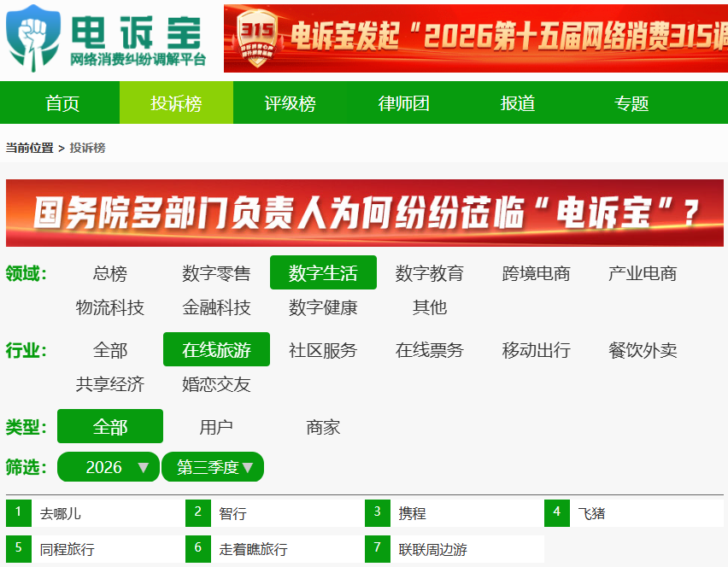The height and width of the screenshot is (567, 728).
Task: Pick the 数字教育 domain filter
Action: [x=430, y=273]
